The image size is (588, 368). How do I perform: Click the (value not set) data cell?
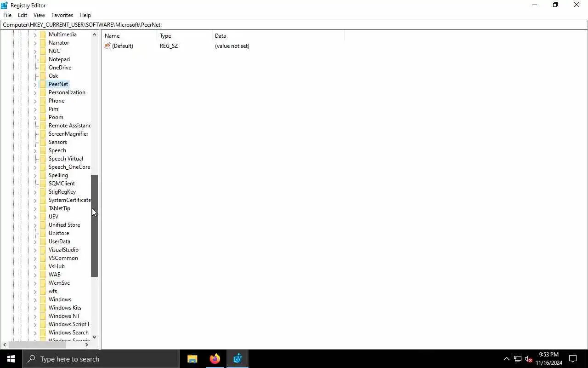(x=232, y=46)
